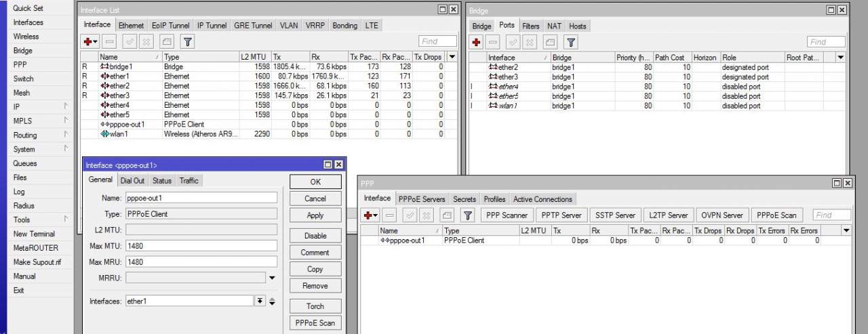Click Find field in Bridge window
The width and height of the screenshot is (868, 334).
(x=827, y=42)
